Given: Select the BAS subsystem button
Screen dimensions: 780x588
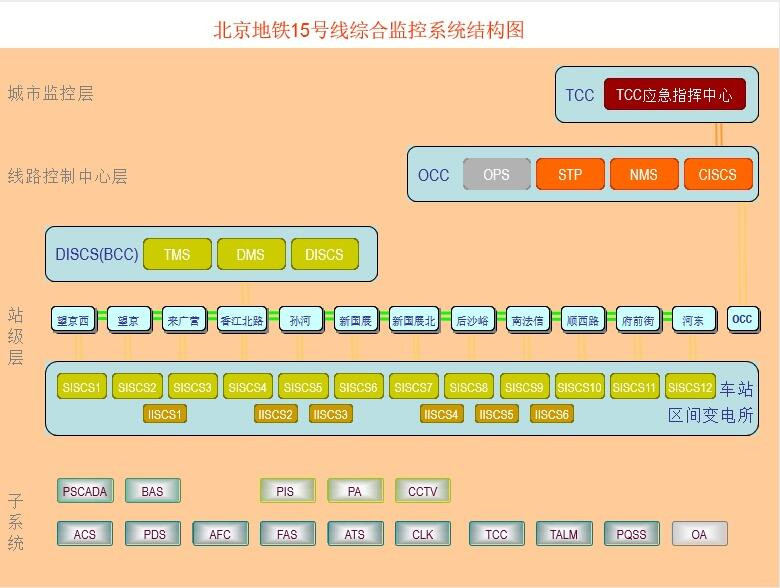Looking at the screenshot, I should (x=153, y=491).
